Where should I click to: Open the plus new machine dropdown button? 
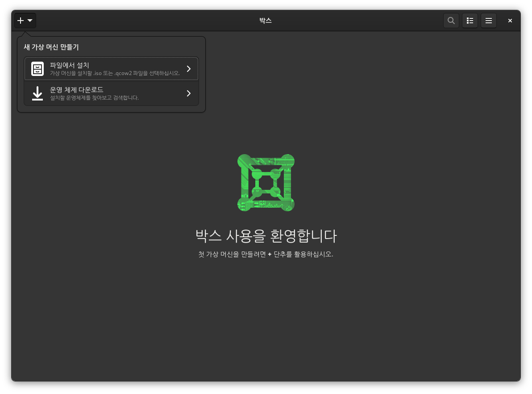(25, 21)
